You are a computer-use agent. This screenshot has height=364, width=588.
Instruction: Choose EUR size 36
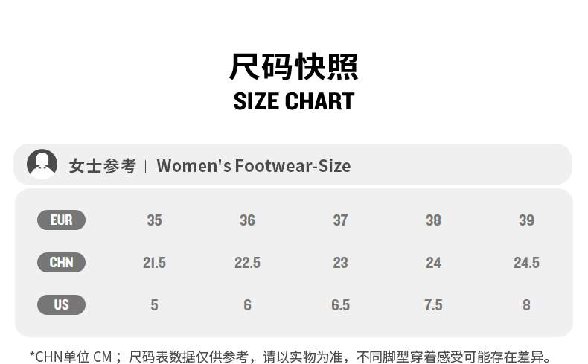click(247, 220)
